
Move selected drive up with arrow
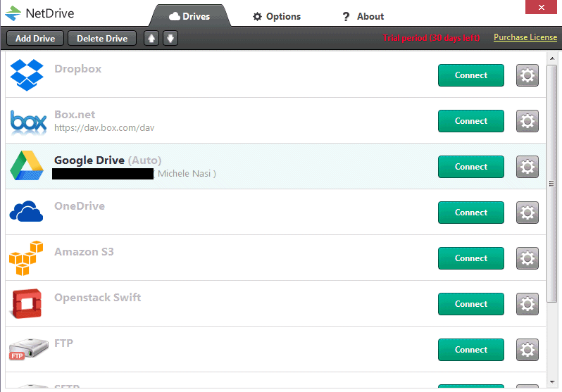(x=151, y=38)
